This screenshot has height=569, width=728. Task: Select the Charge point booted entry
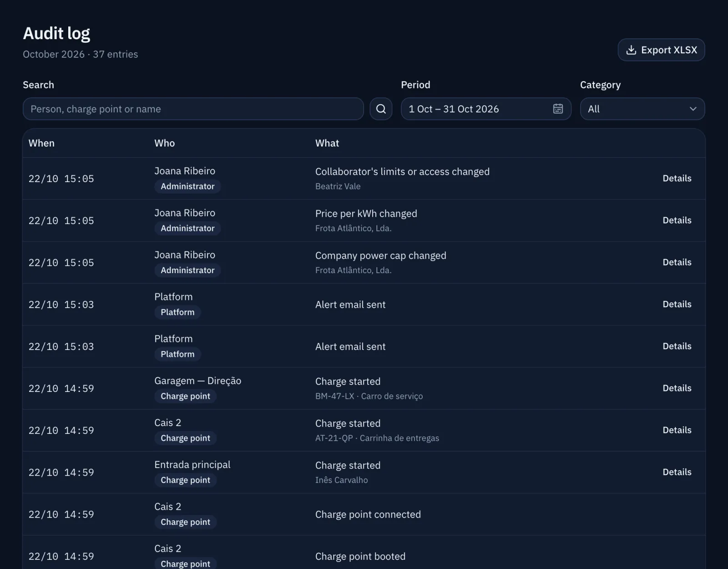pyautogui.click(x=364, y=553)
